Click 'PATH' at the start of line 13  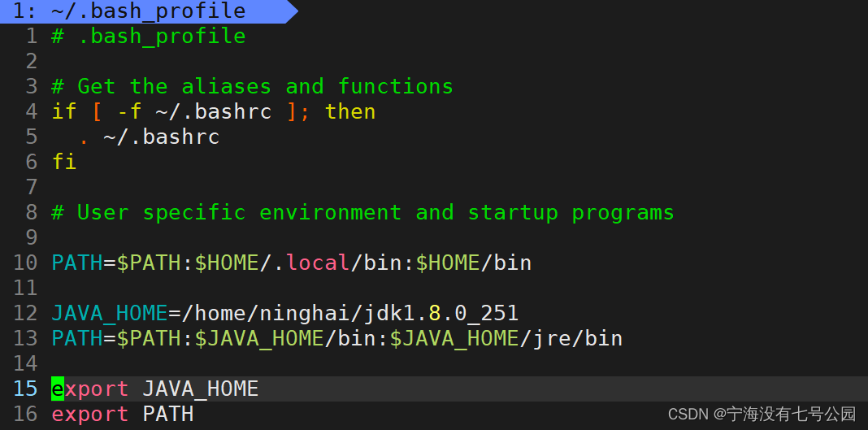click(77, 338)
